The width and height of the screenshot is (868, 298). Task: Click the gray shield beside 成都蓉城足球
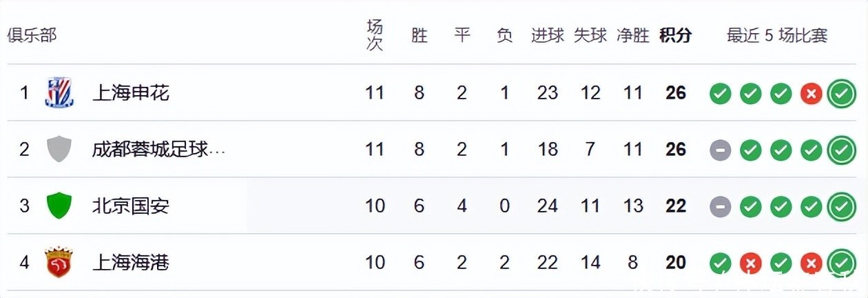coord(59,150)
